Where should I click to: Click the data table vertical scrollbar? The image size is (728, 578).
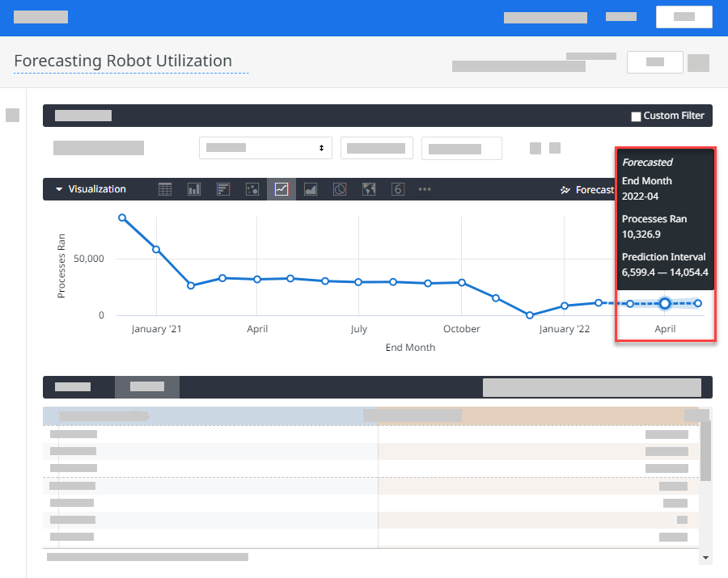click(x=705, y=451)
